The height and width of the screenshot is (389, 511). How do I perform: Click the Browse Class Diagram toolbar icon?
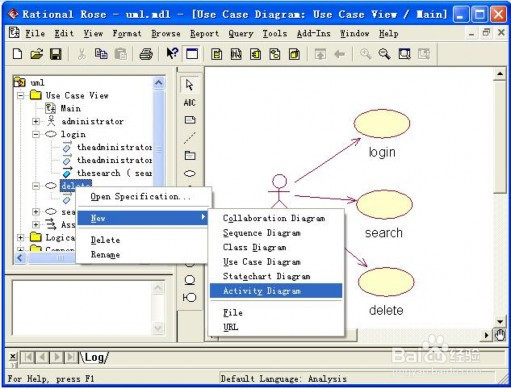pyautogui.click(x=217, y=54)
